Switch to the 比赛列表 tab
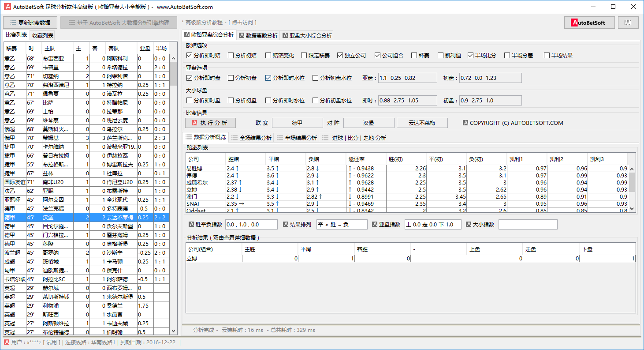 click(16, 35)
